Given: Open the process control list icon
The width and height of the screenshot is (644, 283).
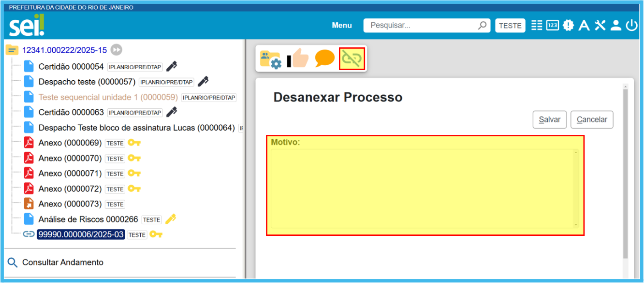Looking at the screenshot, I should pos(537,26).
